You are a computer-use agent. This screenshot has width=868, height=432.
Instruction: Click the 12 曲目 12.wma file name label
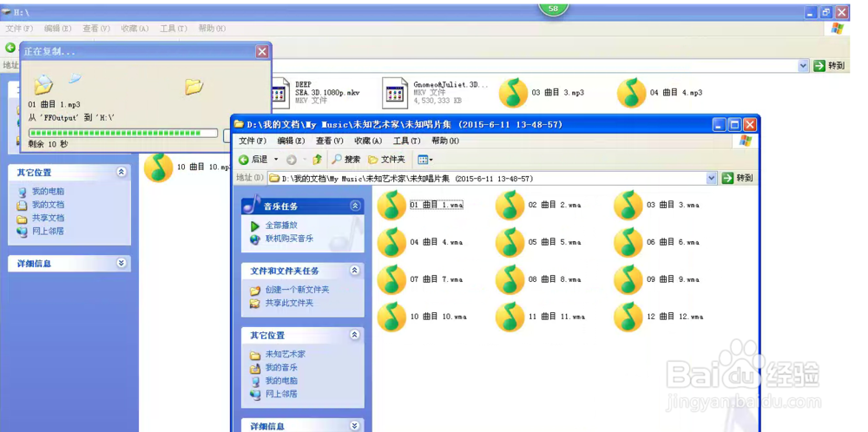pyautogui.click(x=674, y=317)
